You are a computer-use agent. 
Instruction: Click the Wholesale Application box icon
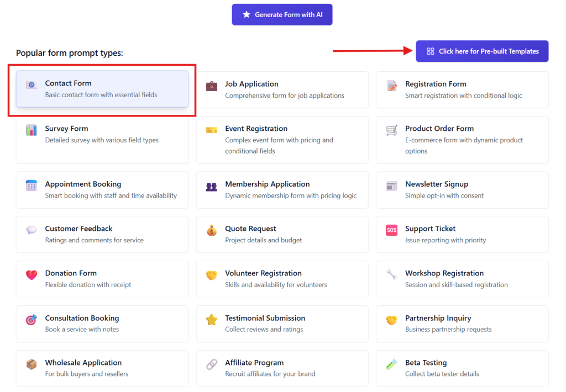[32, 364]
